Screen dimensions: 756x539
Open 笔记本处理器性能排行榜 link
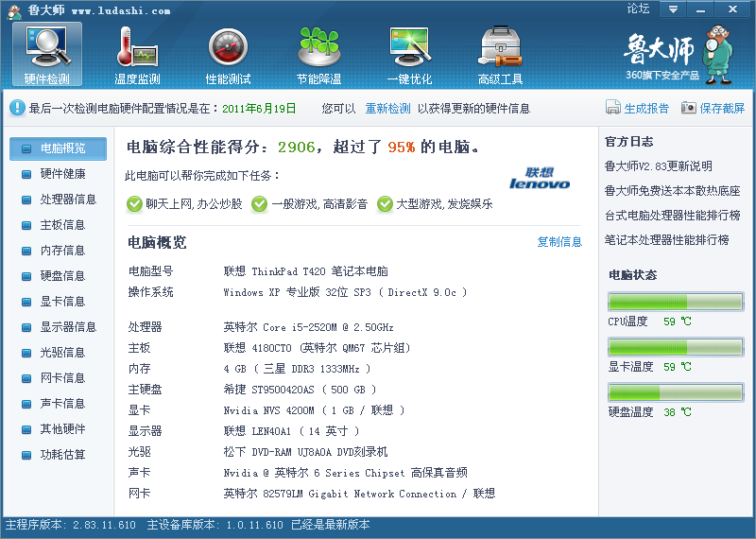[667, 240]
